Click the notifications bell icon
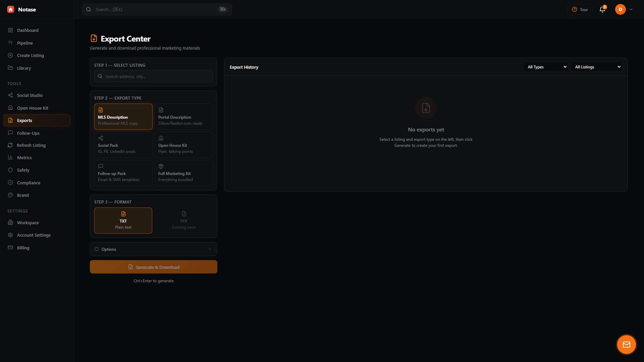 (x=602, y=9)
